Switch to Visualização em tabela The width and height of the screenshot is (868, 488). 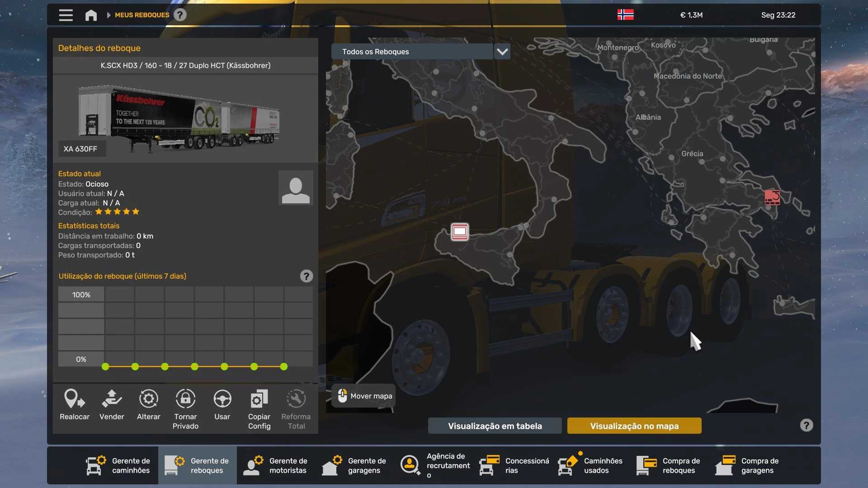(495, 426)
